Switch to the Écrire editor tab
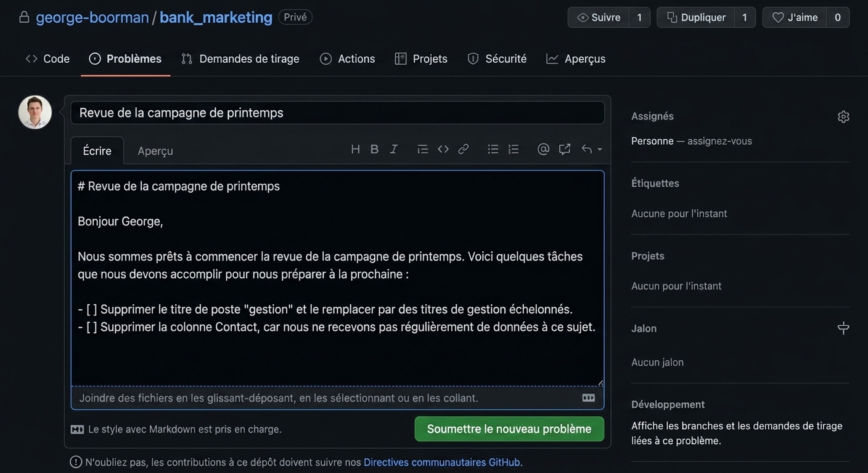868x473 pixels. 97,151
